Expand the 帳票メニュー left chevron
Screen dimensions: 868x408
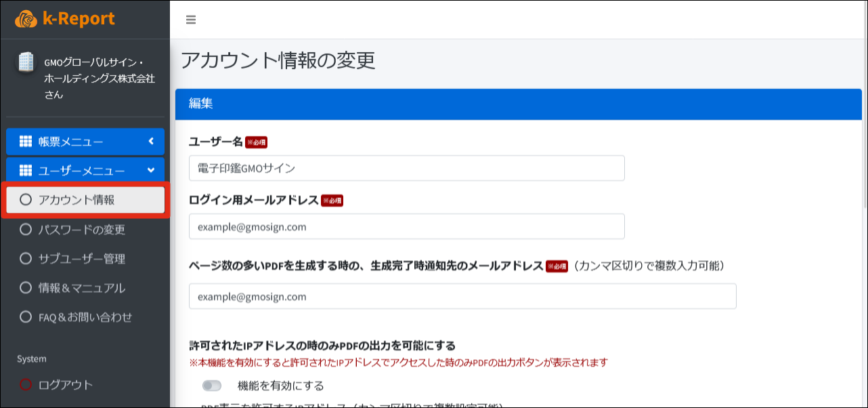(x=151, y=142)
